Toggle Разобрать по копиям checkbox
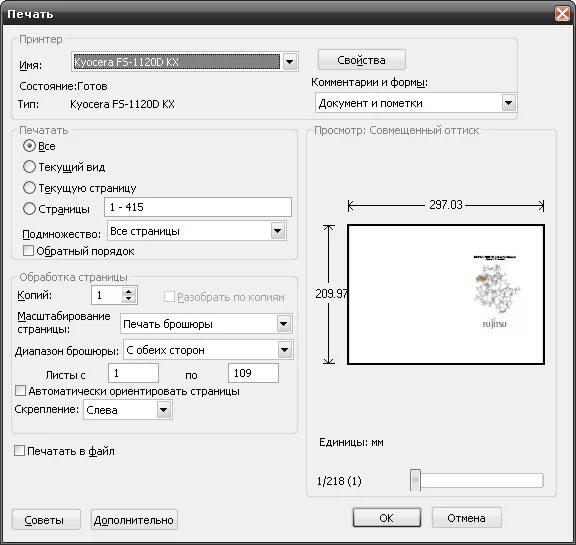The image size is (576, 545). 169,297
